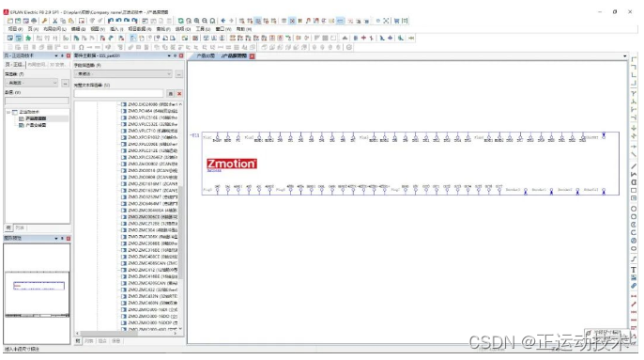This screenshot has width=644, height=360.
Task: Click the ellipsis button beside field filter
Action: pos(179,74)
